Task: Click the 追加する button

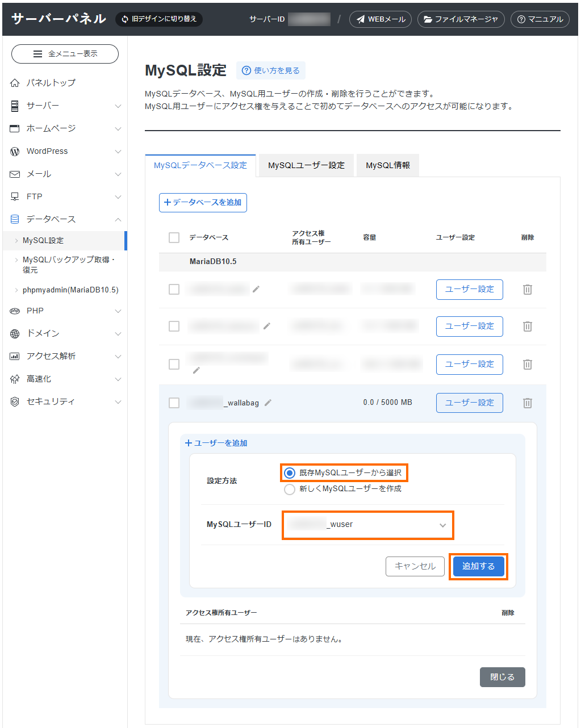Action: pos(478,566)
